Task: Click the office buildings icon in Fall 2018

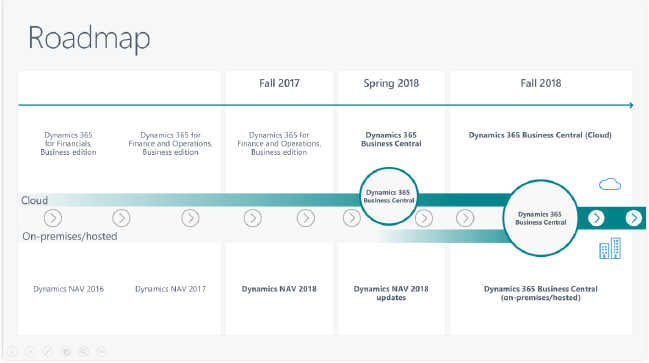Action: tap(610, 248)
